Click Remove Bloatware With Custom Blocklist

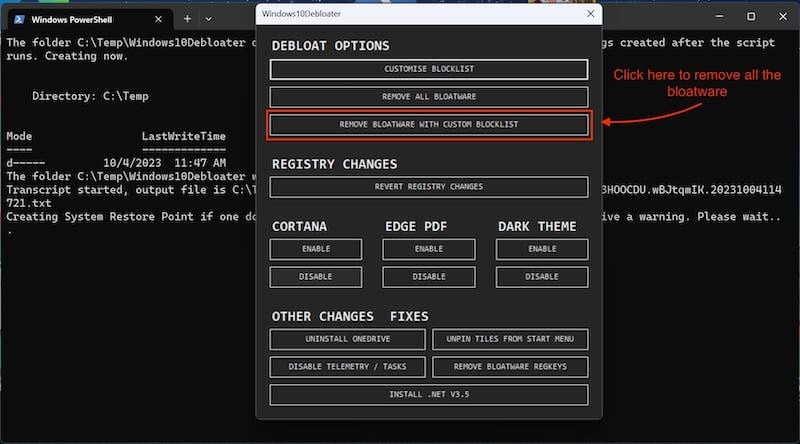coord(429,125)
